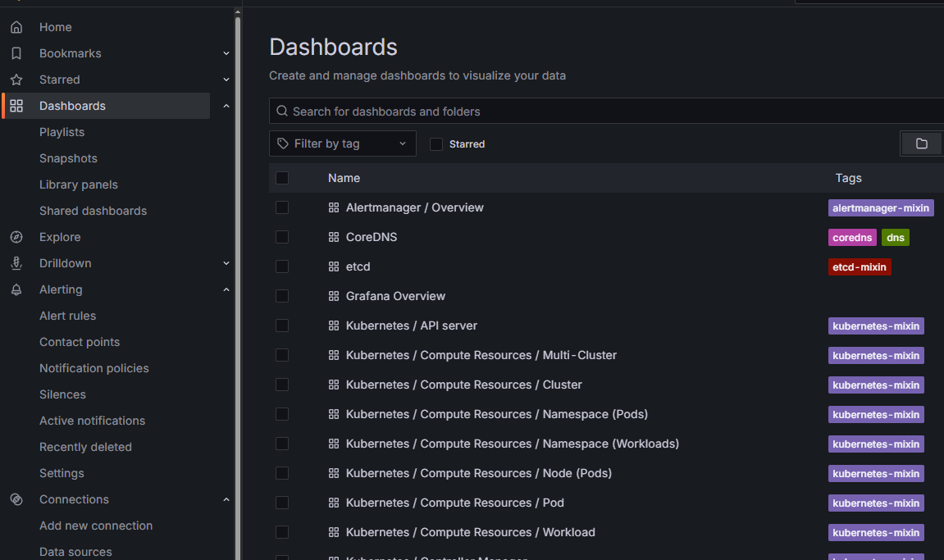This screenshot has height=560, width=944.
Task: Expand the Bookmarks section chevron
Action: pos(226,53)
